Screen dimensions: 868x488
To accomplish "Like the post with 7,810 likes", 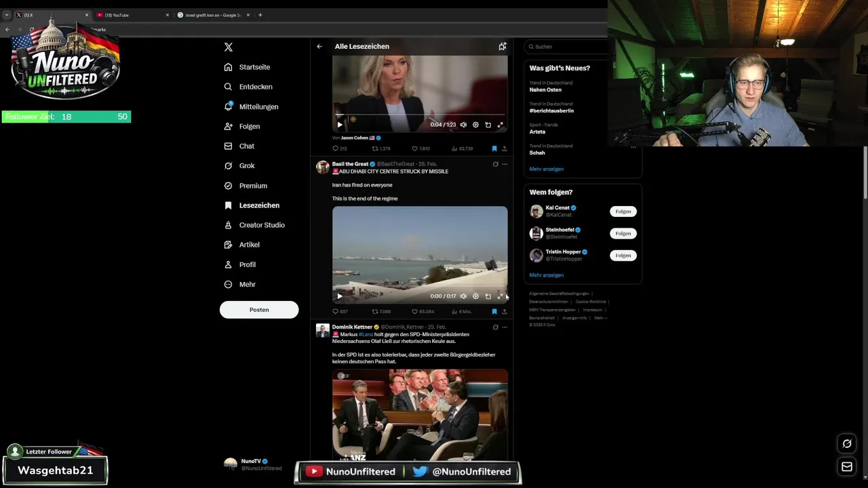I will pyautogui.click(x=421, y=148).
